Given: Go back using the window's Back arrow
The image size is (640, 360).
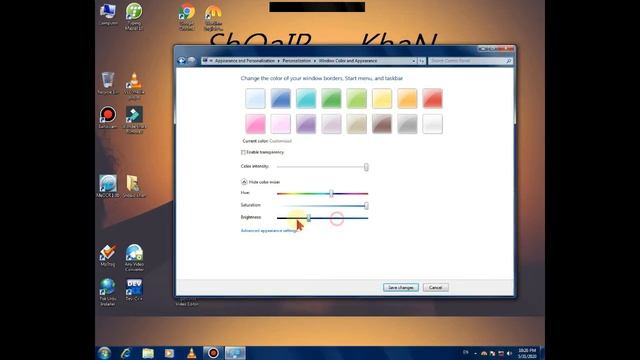Looking at the screenshot, I should (182, 60).
